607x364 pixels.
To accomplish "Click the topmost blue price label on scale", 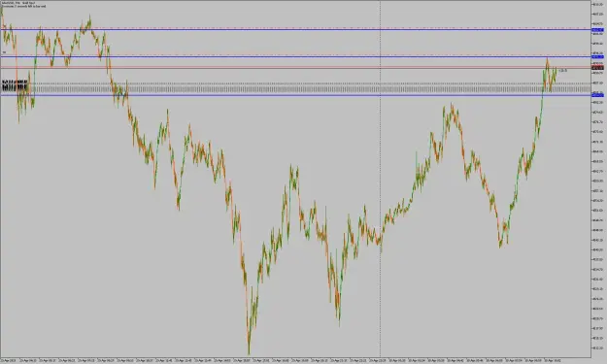I will pyautogui.click(x=597, y=30).
